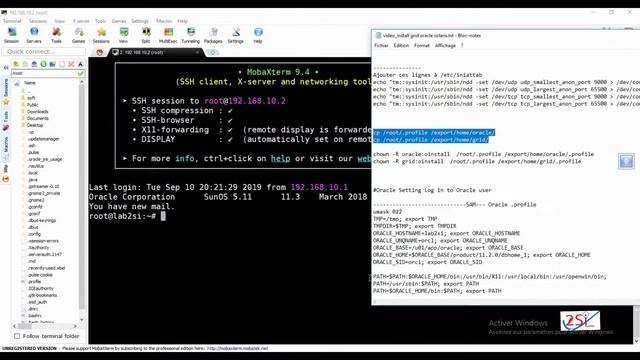This screenshot has width=640, height=360.
Task: Select the soft folder in file list
Action: tap(31, 98)
